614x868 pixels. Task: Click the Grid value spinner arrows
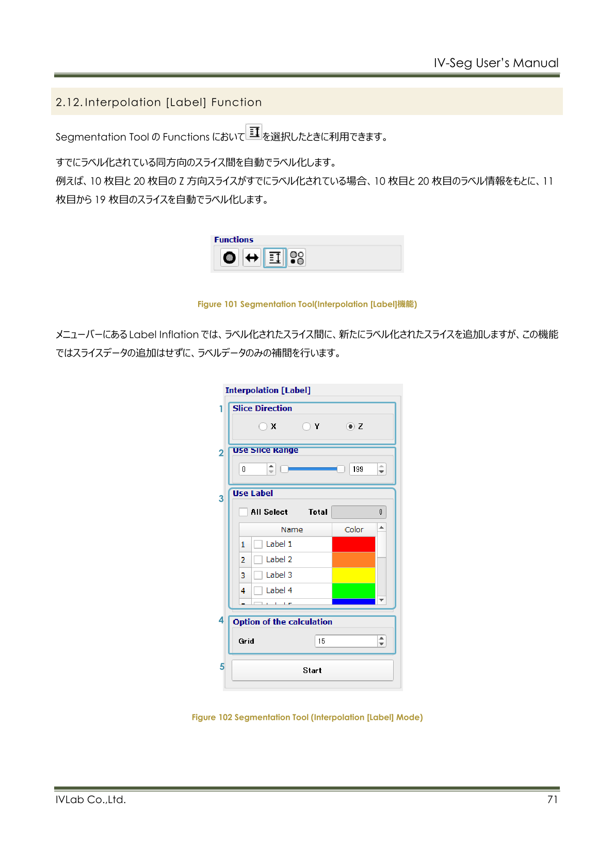pyautogui.click(x=382, y=641)
